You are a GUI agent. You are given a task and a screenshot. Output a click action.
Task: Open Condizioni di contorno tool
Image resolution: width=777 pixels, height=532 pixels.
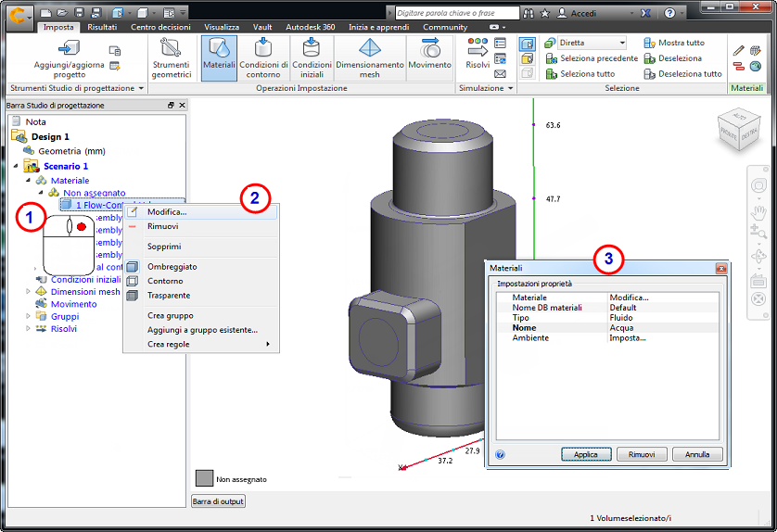coord(263,58)
